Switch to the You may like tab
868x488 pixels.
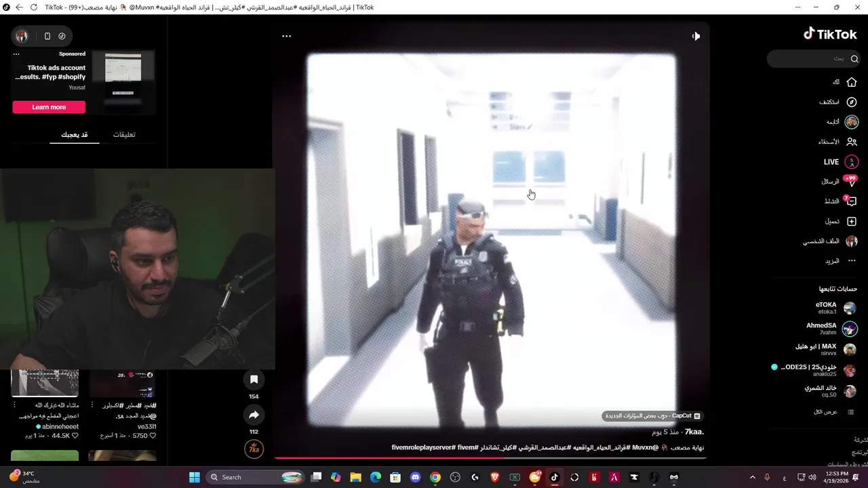coord(74,134)
